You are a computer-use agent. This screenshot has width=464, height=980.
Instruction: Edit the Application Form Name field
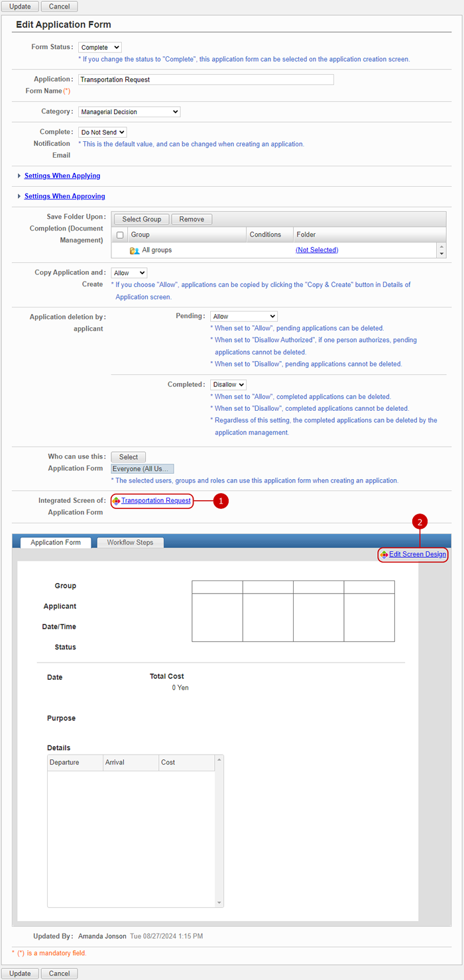(x=206, y=80)
